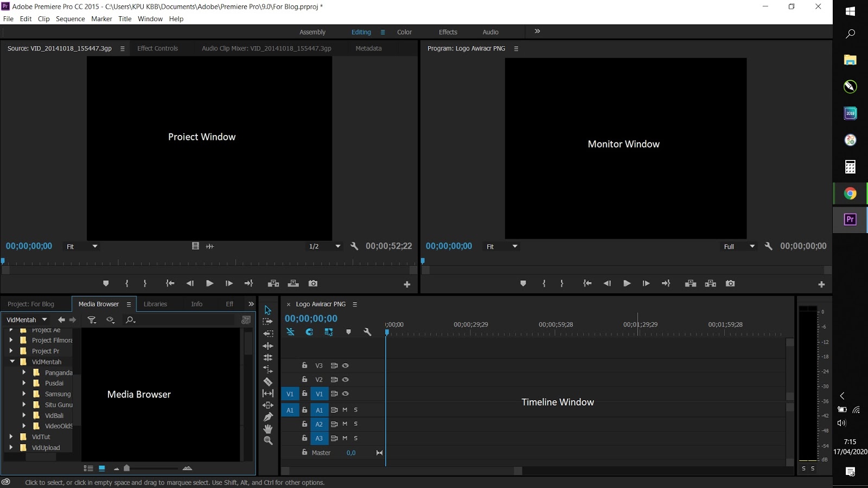Switch to the Effect Controls tab
Screen dimensions: 868x488
click(x=157, y=48)
